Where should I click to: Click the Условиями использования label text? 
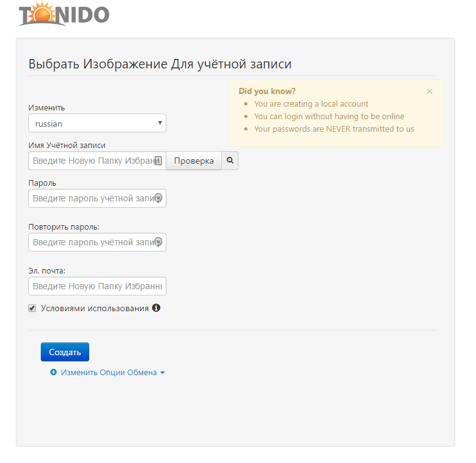tap(94, 309)
